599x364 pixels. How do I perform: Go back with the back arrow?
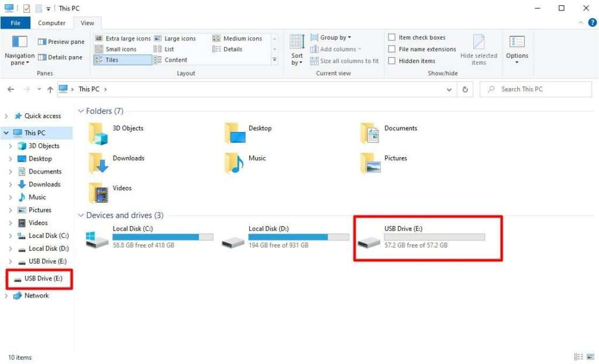tap(11, 89)
